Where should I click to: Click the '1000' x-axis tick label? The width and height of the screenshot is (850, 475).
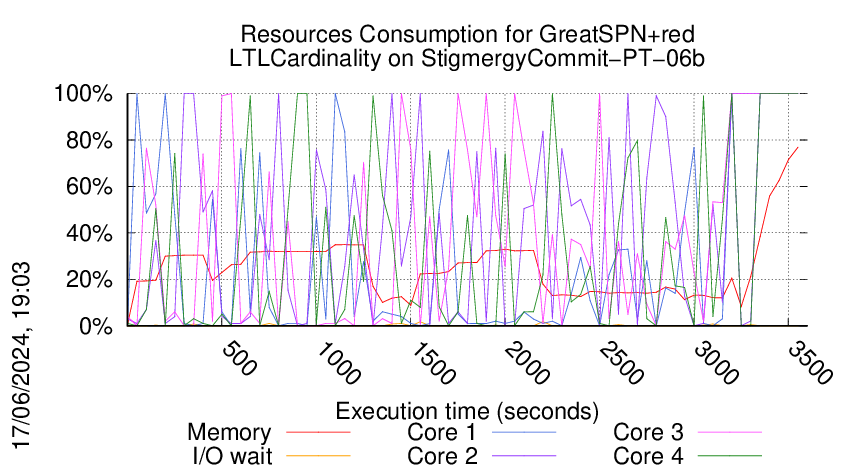tap(338, 363)
